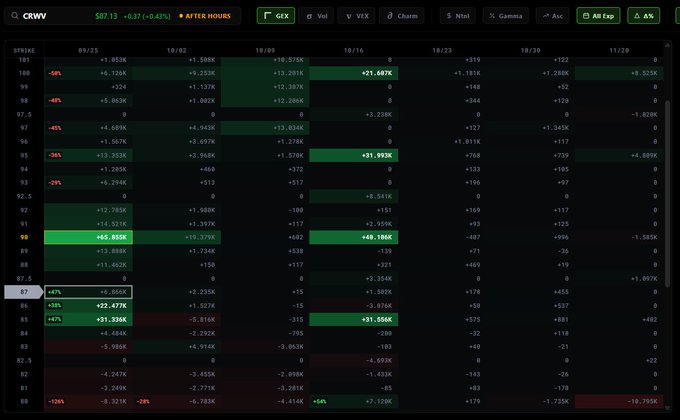This screenshot has height=420, width=680.
Task: Click the +47% badge on strike 87
Action: pyautogui.click(x=54, y=292)
